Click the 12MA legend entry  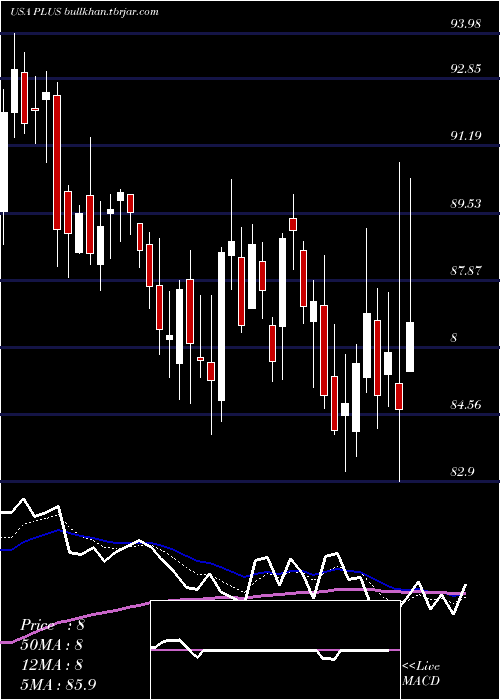pos(51,665)
